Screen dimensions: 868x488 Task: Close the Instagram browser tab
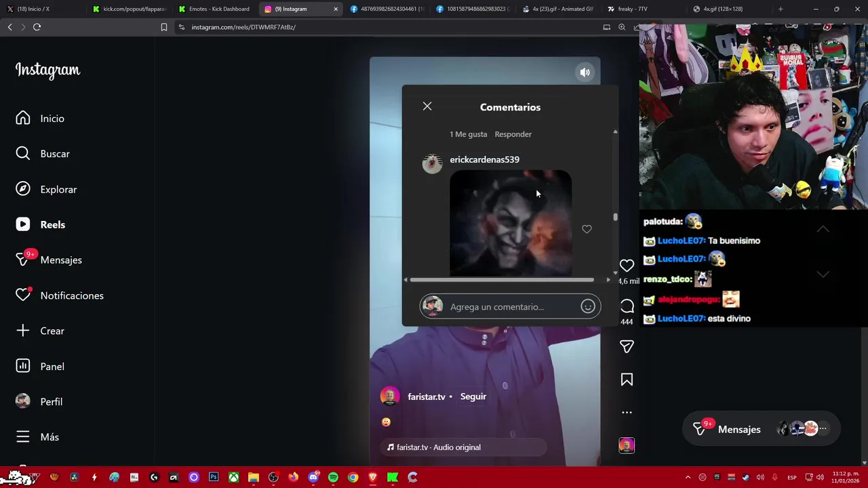point(335,9)
